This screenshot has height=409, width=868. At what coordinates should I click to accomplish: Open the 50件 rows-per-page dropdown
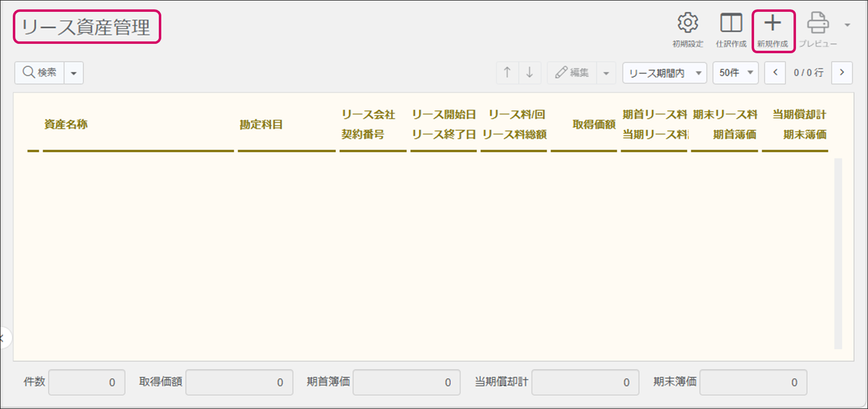pos(735,73)
